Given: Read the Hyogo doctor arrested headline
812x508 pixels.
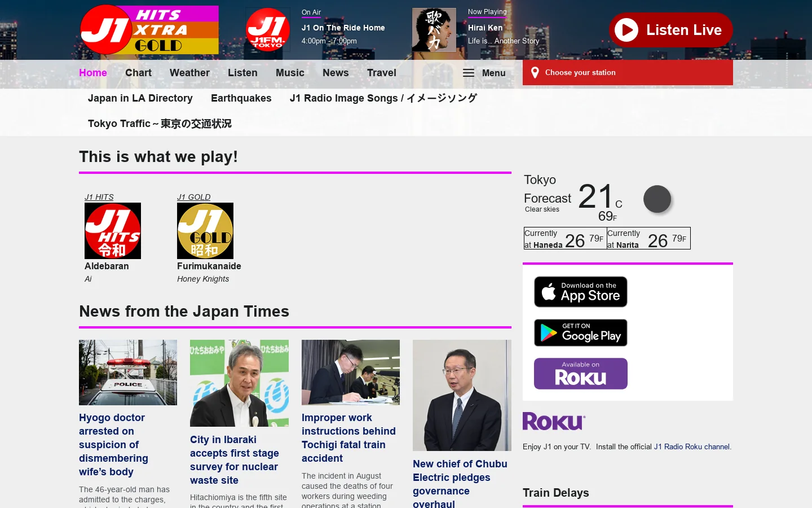Looking at the screenshot, I should click(114, 445).
